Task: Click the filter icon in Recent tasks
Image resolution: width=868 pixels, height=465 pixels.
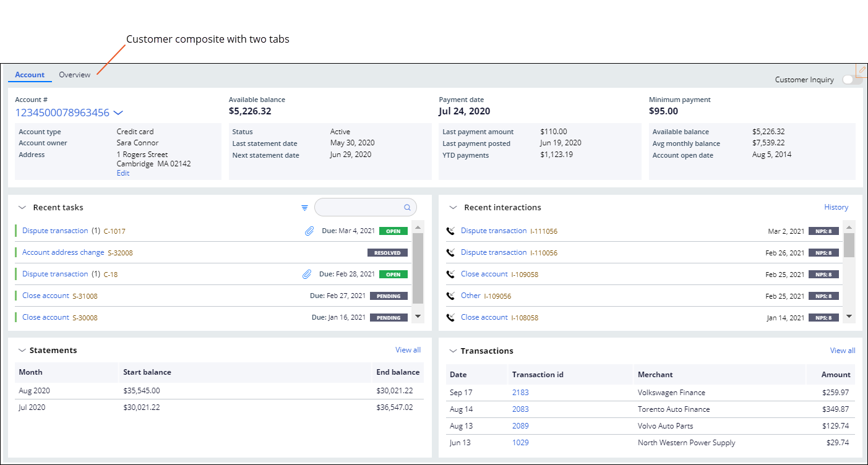Action: [304, 208]
